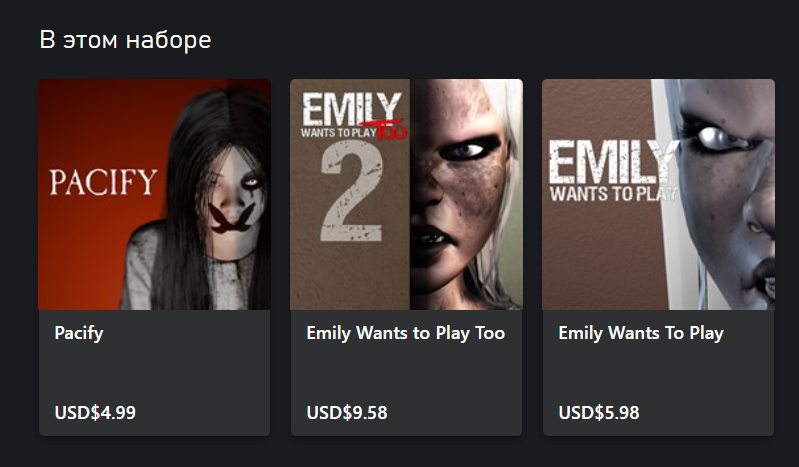Open the Pacify game cover image
This screenshot has height=467, width=799.
(x=154, y=194)
